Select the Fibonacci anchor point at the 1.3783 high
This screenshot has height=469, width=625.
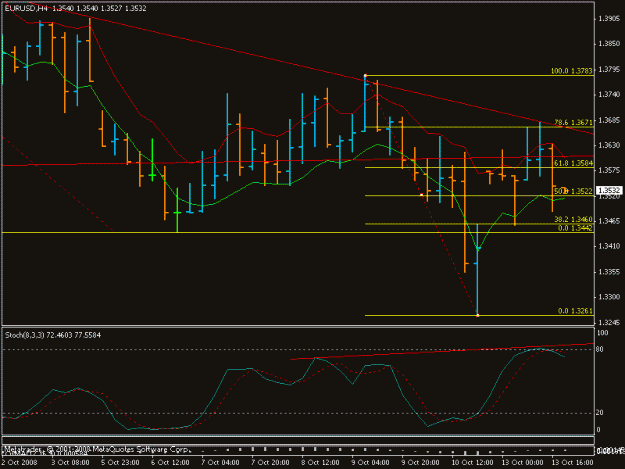pos(365,75)
